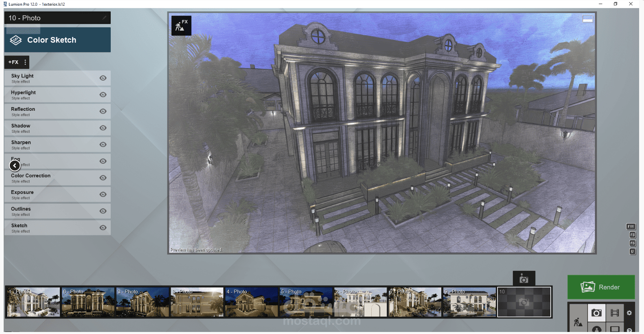Select the 6 - Photo thumbnail
The width and height of the screenshot is (644, 334).
coord(88,302)
